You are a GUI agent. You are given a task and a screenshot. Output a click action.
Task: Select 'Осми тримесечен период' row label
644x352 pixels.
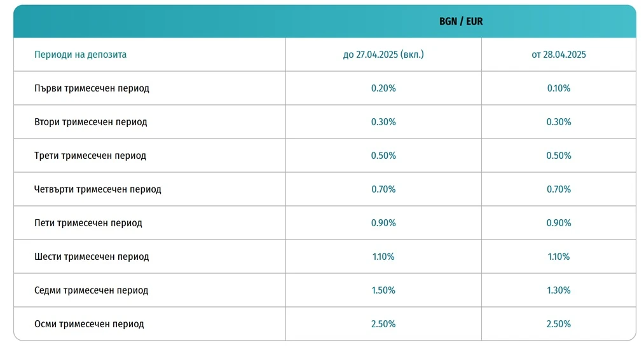pos(89,323)
